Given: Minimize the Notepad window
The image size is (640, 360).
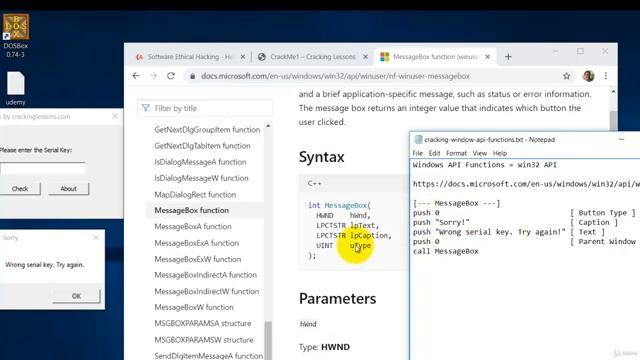Looking at the screenshot, I should 621,140.
